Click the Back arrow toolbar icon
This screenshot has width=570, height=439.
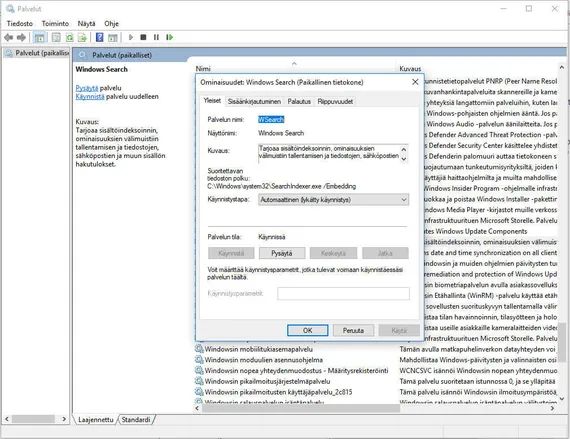[9, 37]
